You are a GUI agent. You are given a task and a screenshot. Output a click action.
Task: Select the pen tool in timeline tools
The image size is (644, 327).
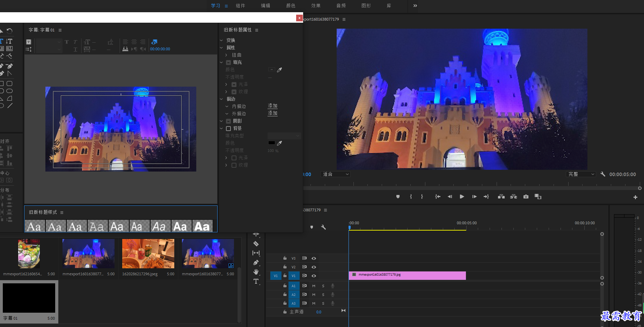click(x=256, y=262)
